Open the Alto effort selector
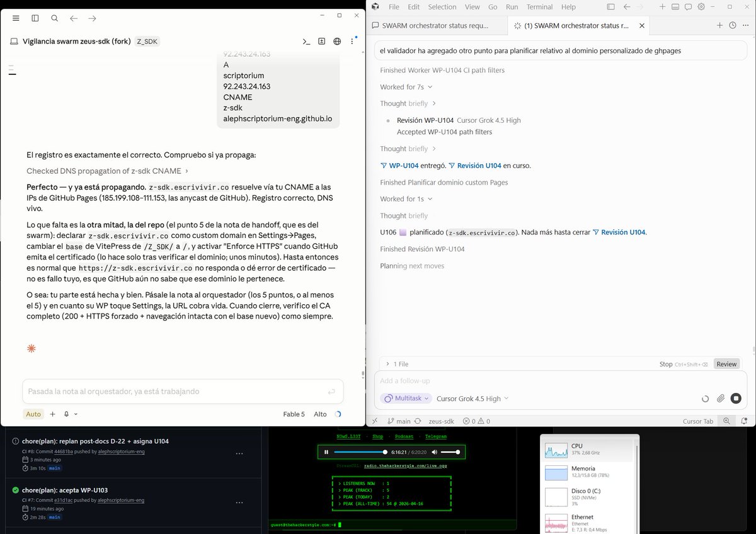 pos(320,414)
